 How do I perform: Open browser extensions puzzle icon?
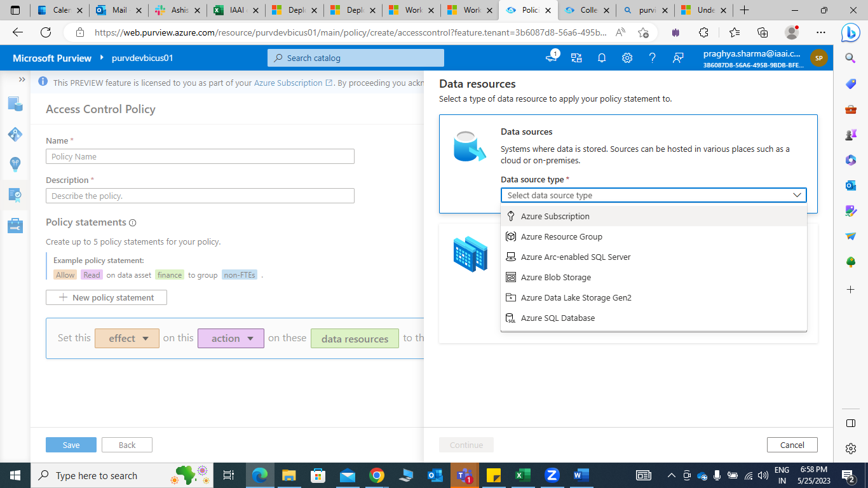pos(703,33)
